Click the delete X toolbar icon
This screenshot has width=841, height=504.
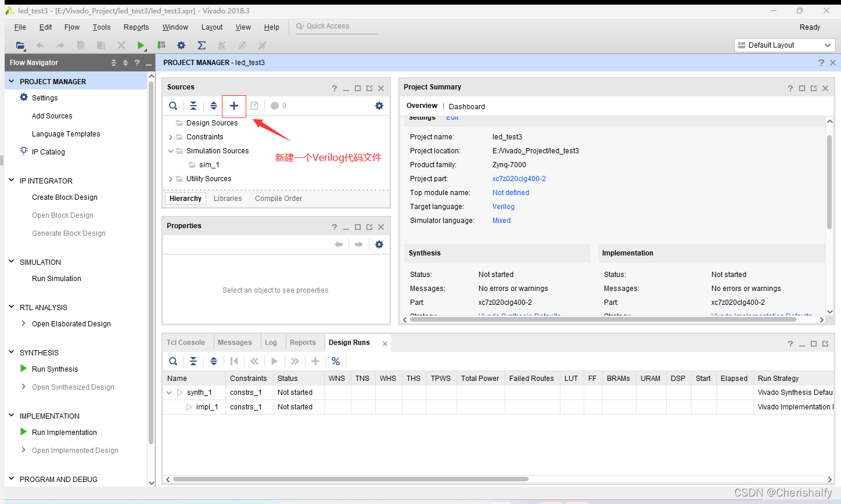click(x=121, y=45)
